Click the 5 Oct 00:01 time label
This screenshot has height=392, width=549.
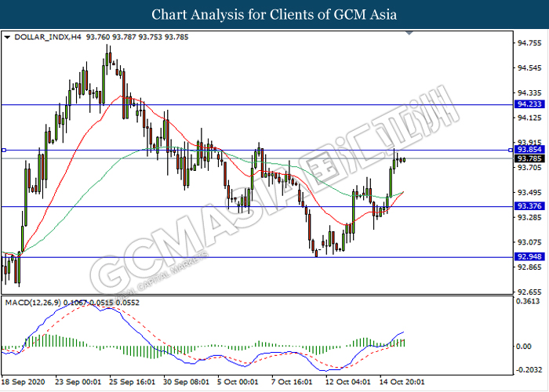[x=238, y=382]
